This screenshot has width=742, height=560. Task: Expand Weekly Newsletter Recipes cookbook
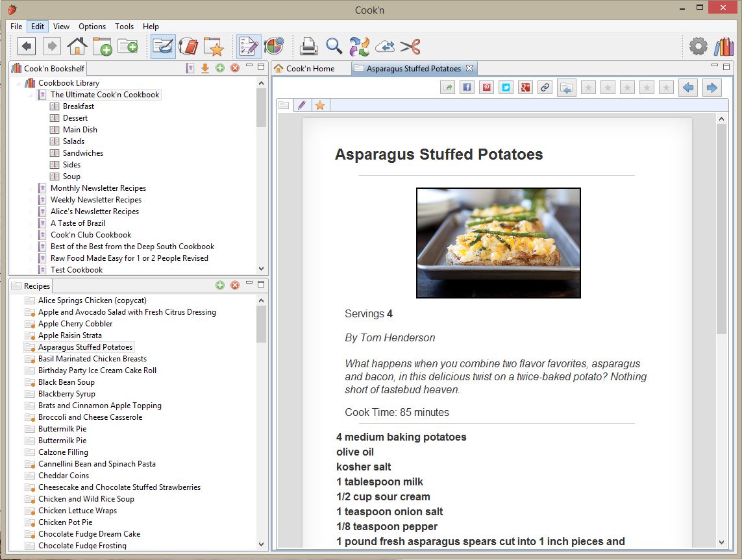(x=31, y=200)
